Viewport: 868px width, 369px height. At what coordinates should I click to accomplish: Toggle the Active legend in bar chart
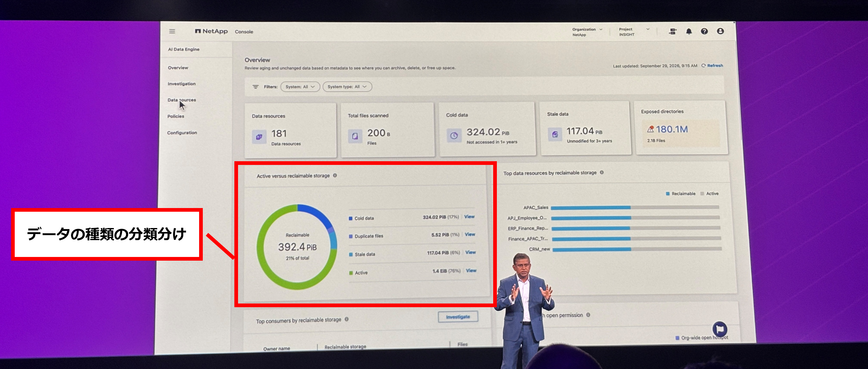(x=709, y=193)
